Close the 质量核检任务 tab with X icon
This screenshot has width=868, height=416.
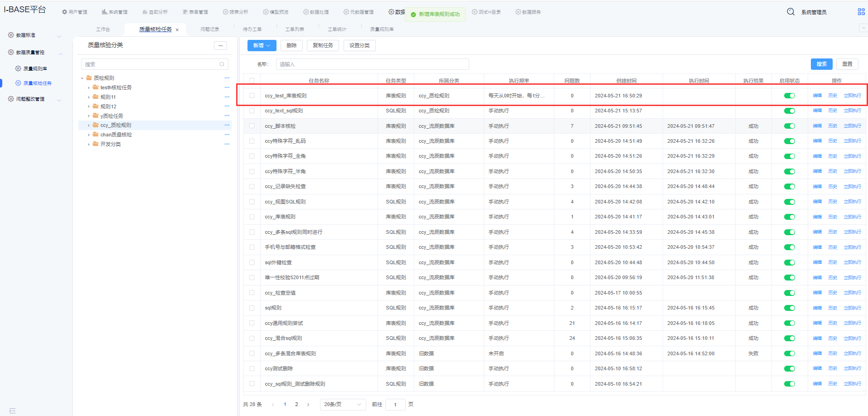pyautogui.click(x=177, y=30)
